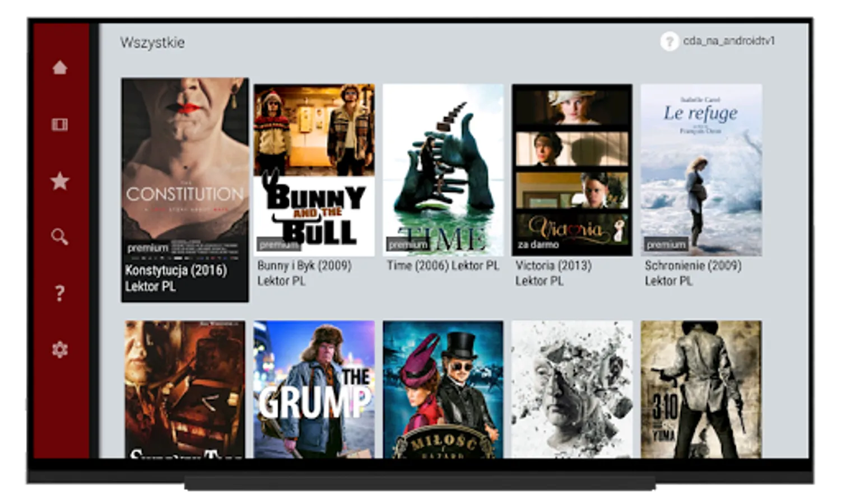Go to Home in the sidebar
841x504 pixels.
pos(60,68)
